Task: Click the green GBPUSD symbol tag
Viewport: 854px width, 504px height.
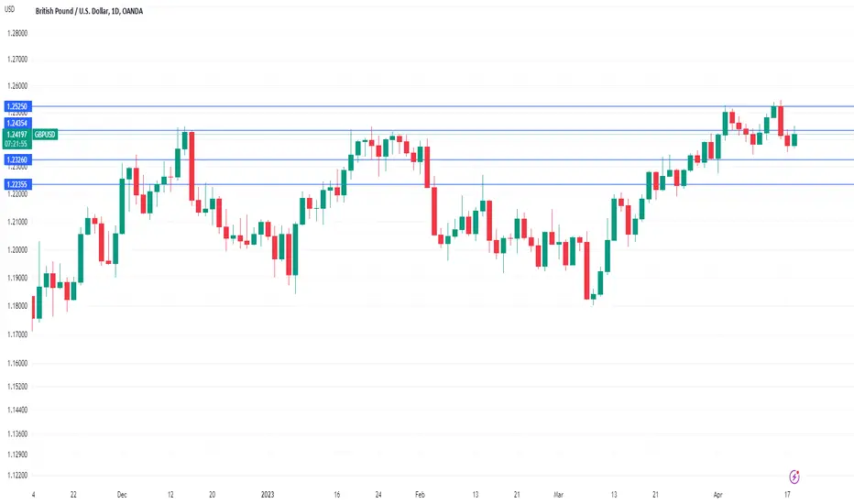Action: click(45, 135)
